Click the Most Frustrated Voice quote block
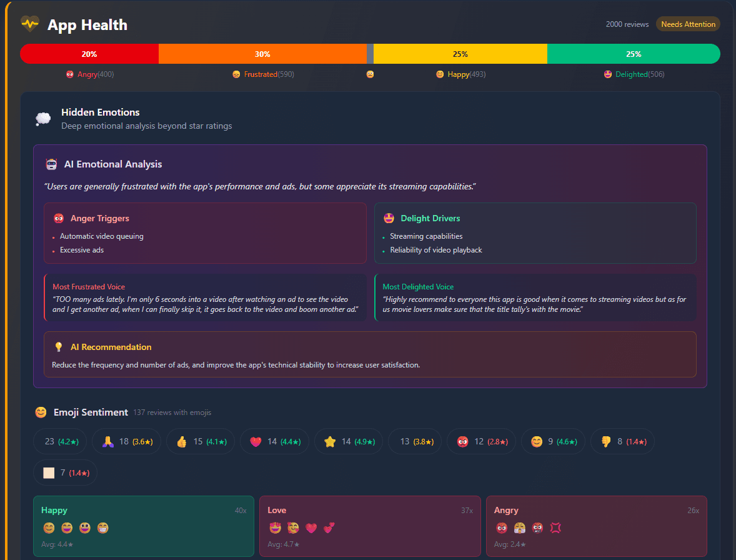This screenshot has width=736, height=560. click(x=204, y=299)
